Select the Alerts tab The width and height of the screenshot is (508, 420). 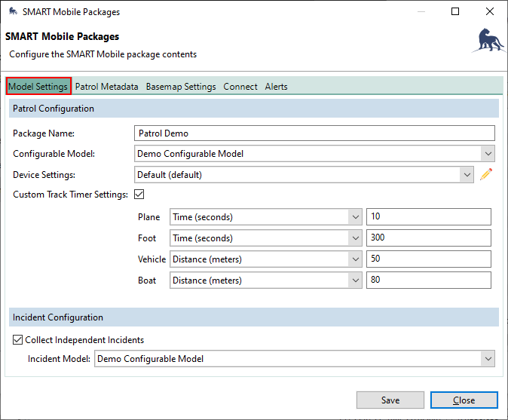tap(276, 87)
